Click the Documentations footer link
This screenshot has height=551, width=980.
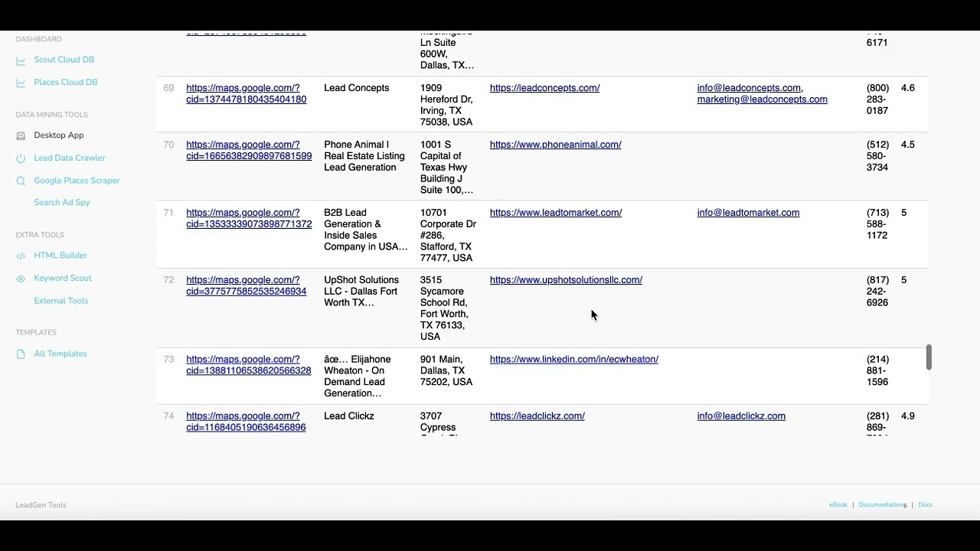click(882, 505)
